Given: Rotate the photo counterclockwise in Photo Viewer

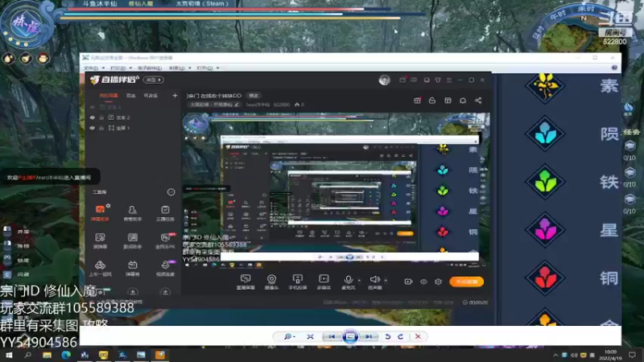Looking at the screenshot, I should tap(387, 336).
